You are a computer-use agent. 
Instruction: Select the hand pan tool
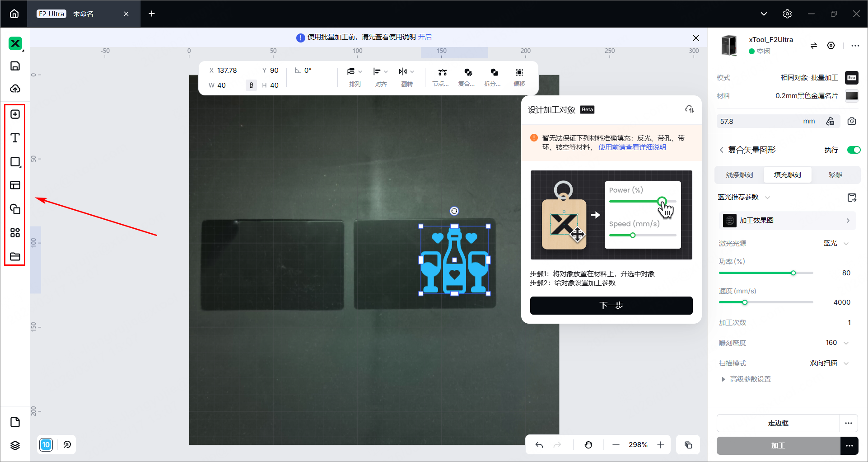click(588, 445)
